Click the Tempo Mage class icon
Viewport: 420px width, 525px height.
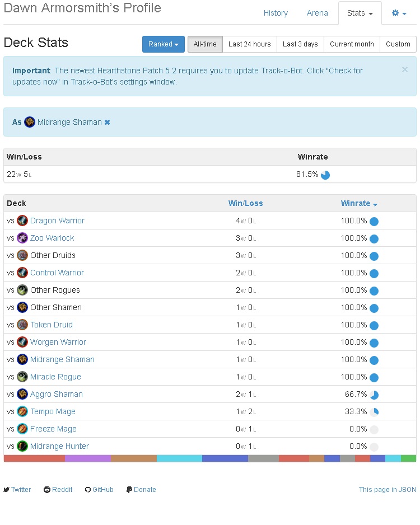tap(22, 411)
